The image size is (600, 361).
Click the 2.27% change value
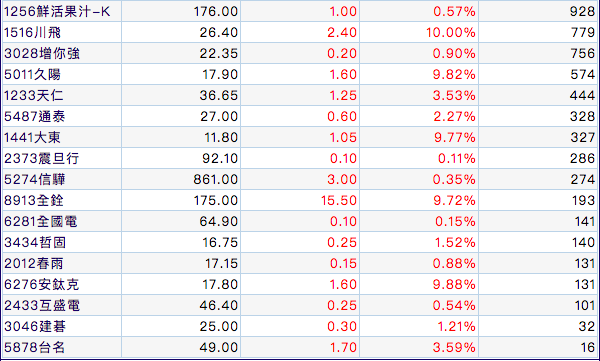(454, 116)
